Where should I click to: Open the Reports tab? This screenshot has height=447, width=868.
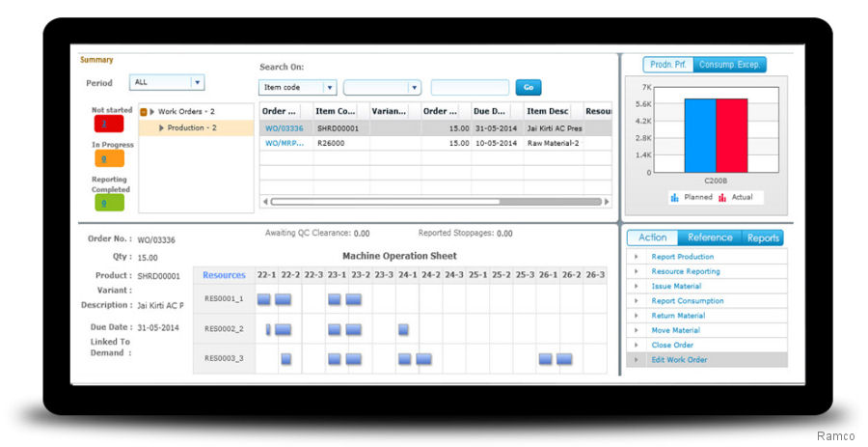(x=763, y=237)
